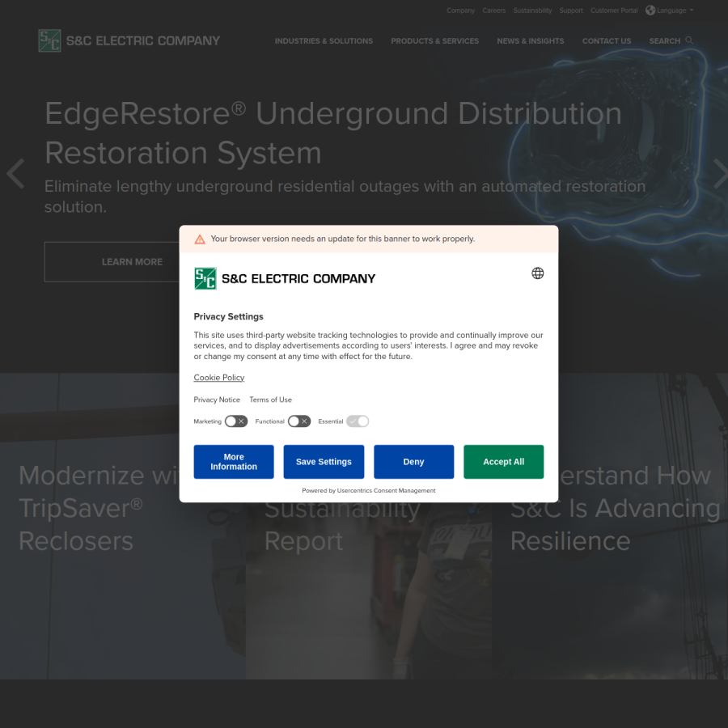Open the Privacy Notice link
This screenshot has height=728, width=728.
(x=217, y=400)
